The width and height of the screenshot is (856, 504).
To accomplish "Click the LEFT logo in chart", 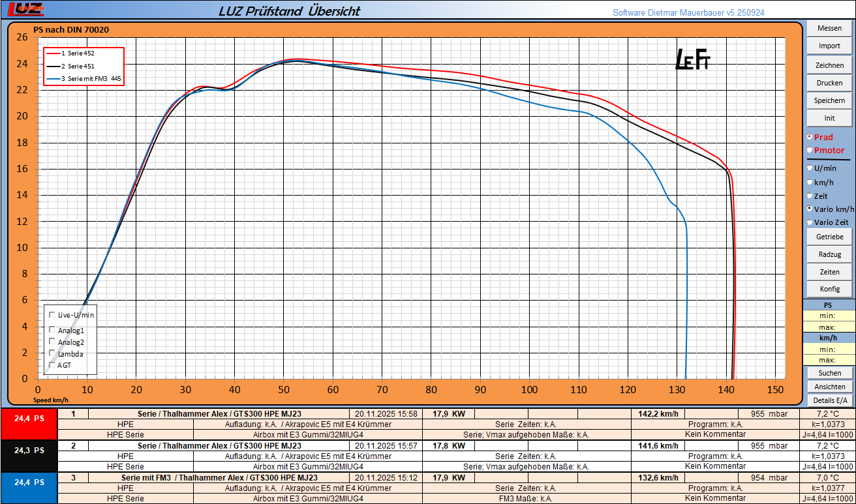I will 692,59.
